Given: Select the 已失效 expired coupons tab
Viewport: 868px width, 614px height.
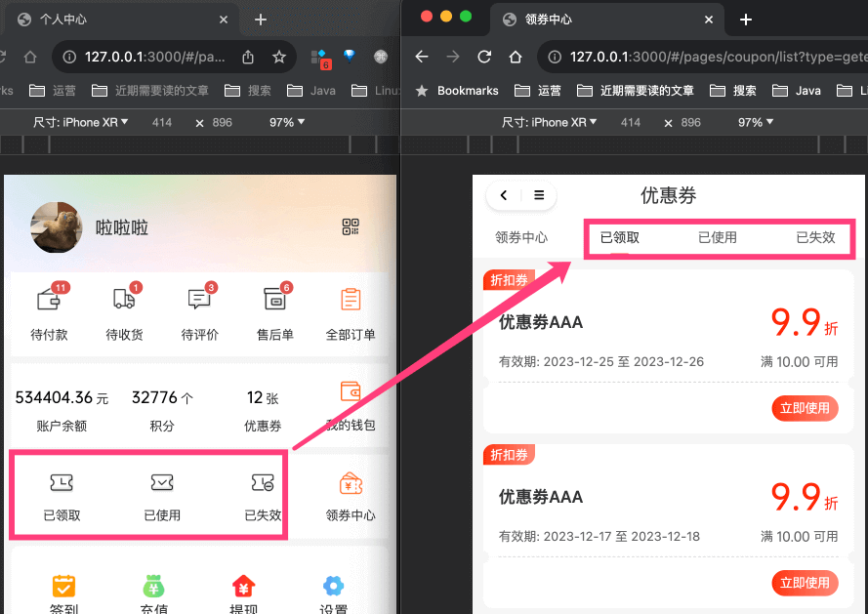Looking at the screenshot, I should tap(816, 236).
